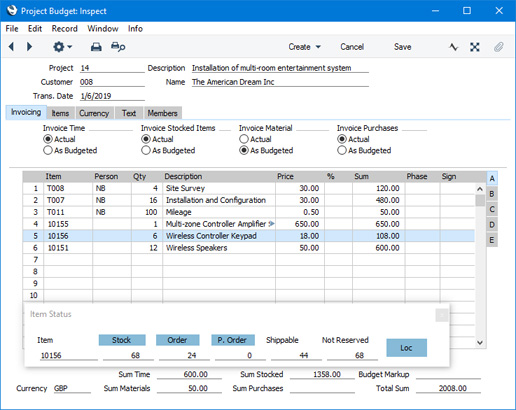
Task: Click the Trans. Date field
Action: (112, 96)
